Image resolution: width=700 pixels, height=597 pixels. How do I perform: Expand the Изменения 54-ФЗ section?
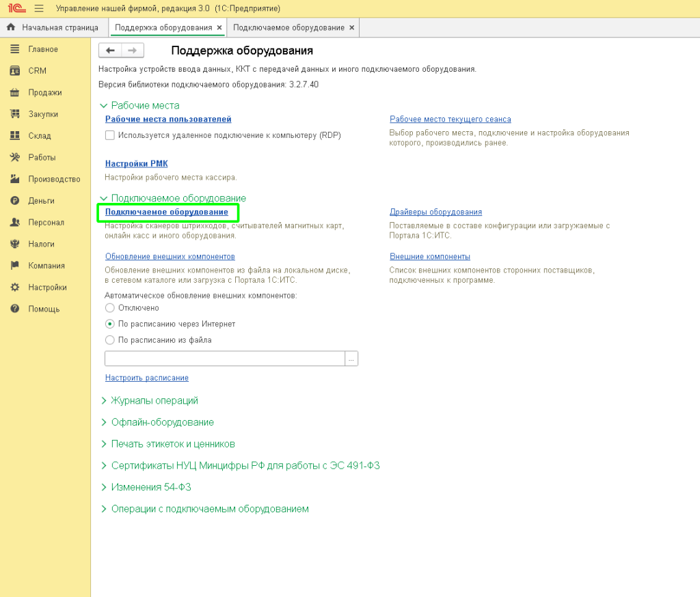tap(105, 488)
